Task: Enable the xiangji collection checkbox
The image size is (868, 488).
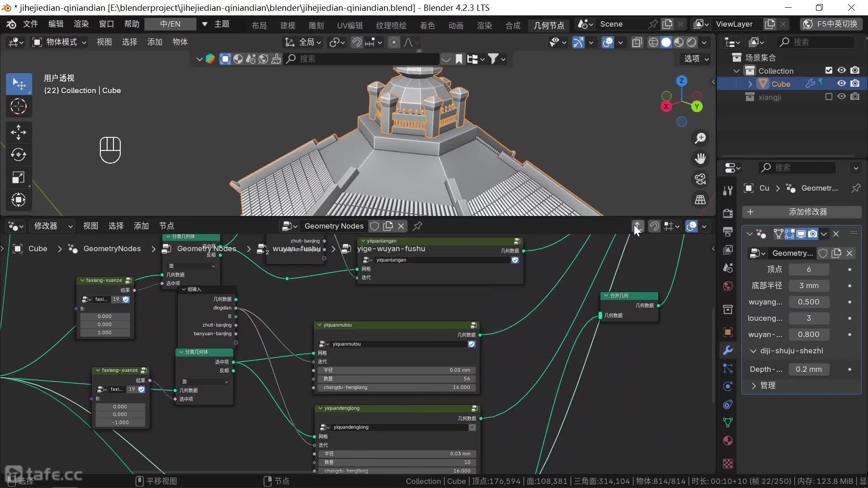Action: click(829, 97)
